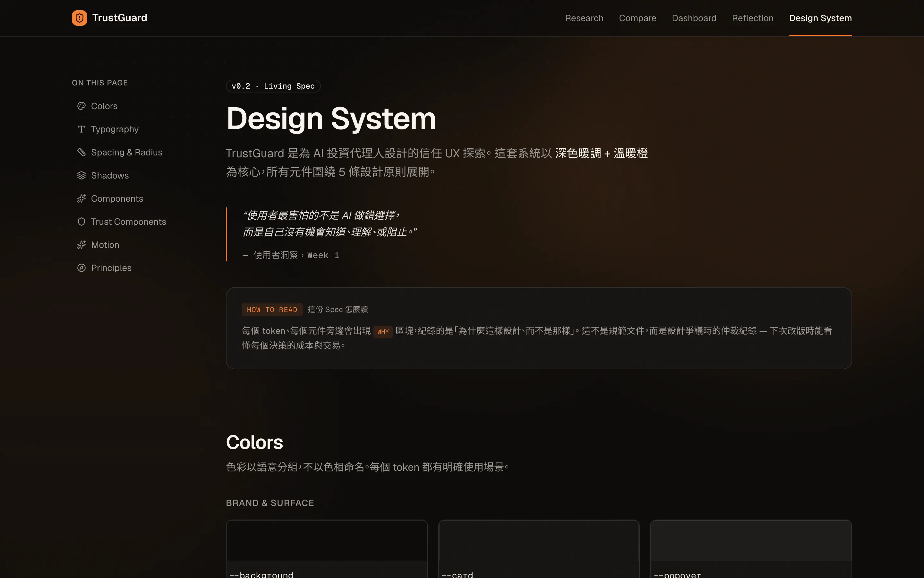Click the TrustGuard brand name link
Image resolution: width=924 pixels, height=578 pixels.
coord(119,18)
